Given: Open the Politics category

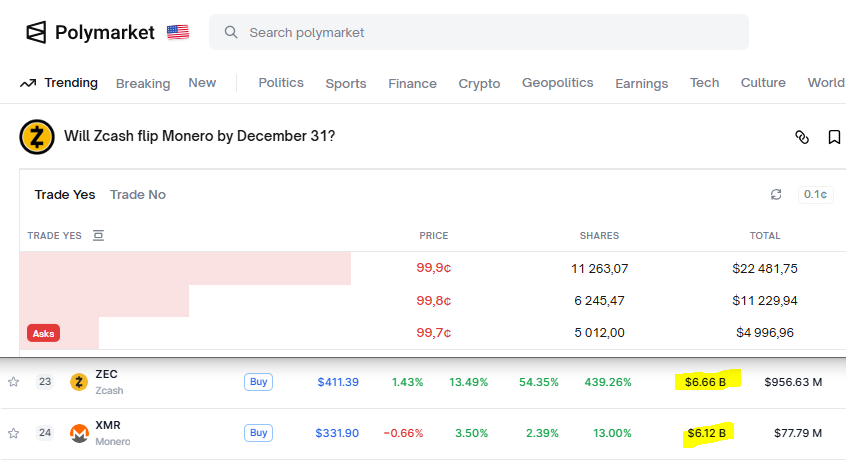Looking at the screenshot, I should 281,83.
